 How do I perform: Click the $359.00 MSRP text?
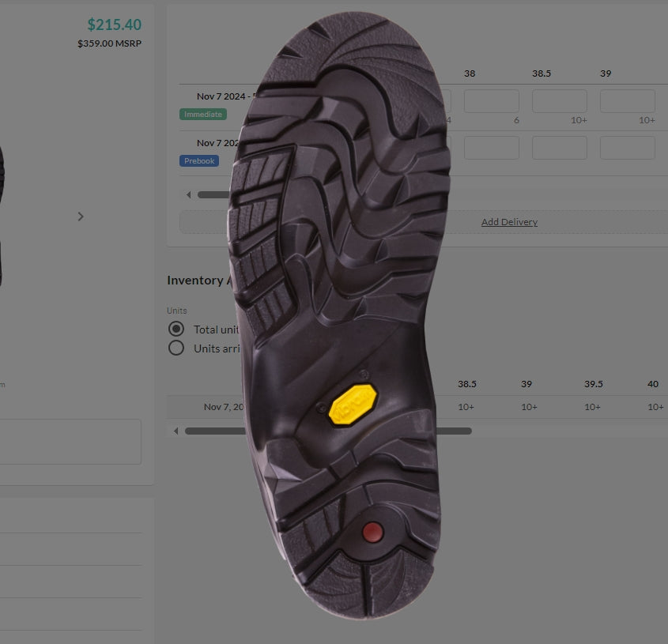coord(109,43)
